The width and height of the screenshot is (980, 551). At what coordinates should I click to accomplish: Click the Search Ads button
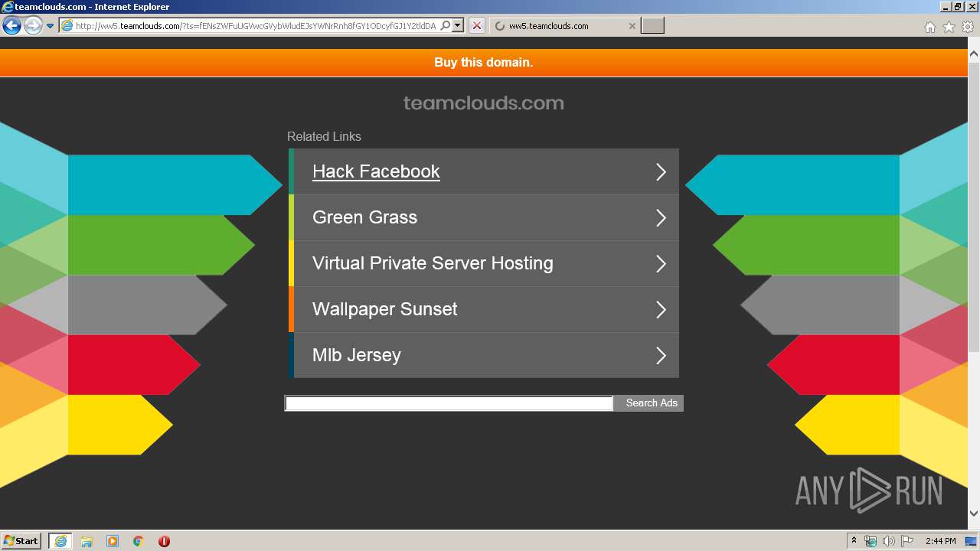650,403
